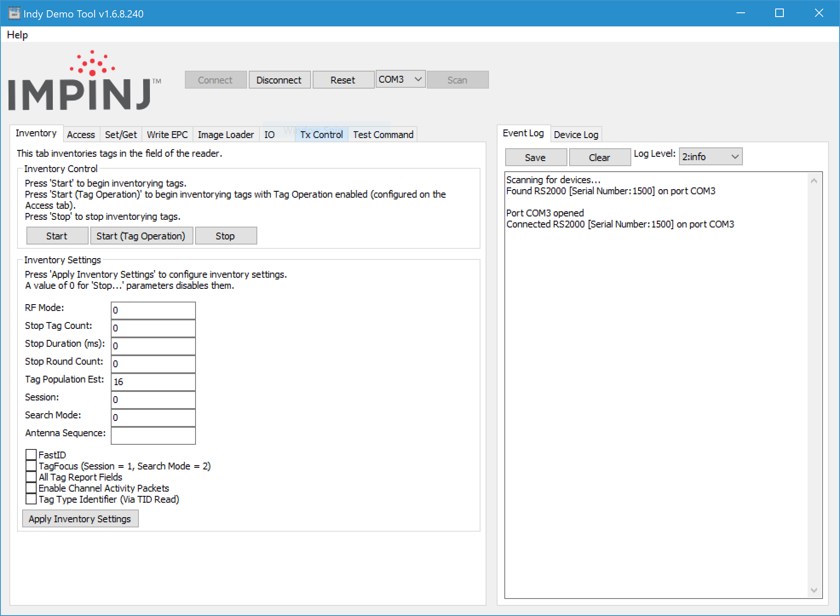Tick Tag Type Identifier checkbox
Image resolution: width=840 pixels, height=616 pixels.
(x=31, y=499)
